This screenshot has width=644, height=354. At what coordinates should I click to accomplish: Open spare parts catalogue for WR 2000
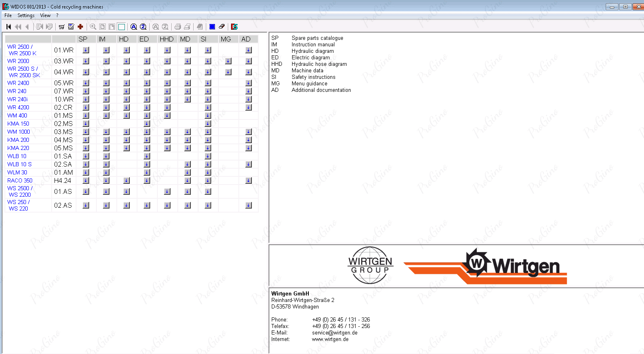click(86, 61)
